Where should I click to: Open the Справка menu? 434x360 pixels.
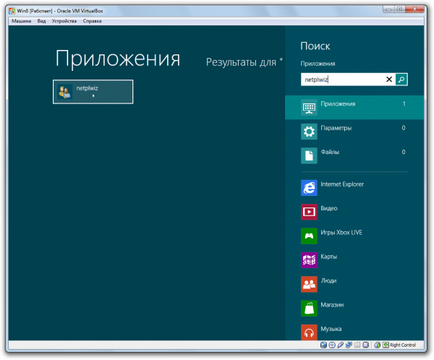pyautogui.click(x=92, y=21)
